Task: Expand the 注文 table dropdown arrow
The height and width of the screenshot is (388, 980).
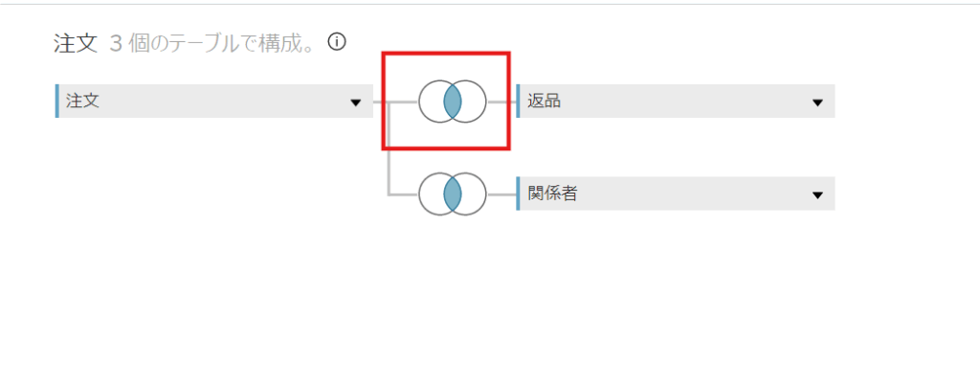Action: [355, 102]
